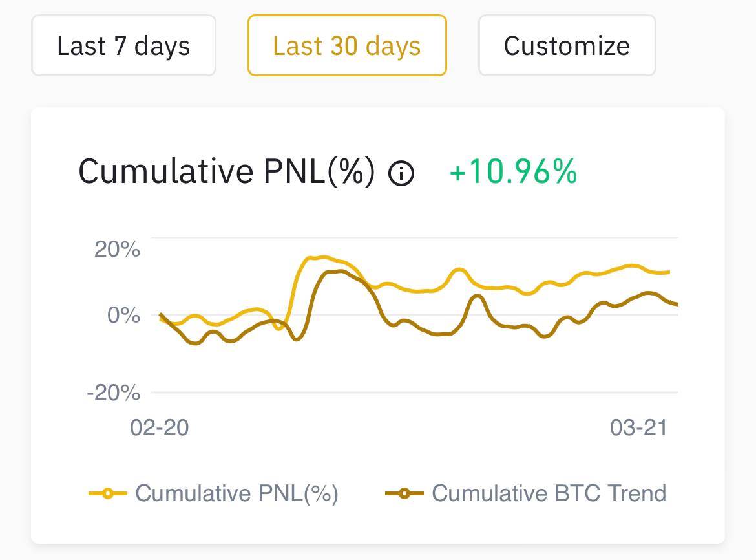Open the Customize date range option
756x560 pixels.
567,46
